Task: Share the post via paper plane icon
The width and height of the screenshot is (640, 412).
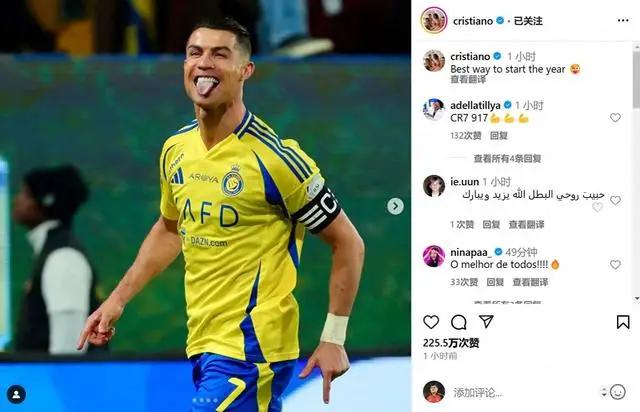Action: click(x=486, y=321)
